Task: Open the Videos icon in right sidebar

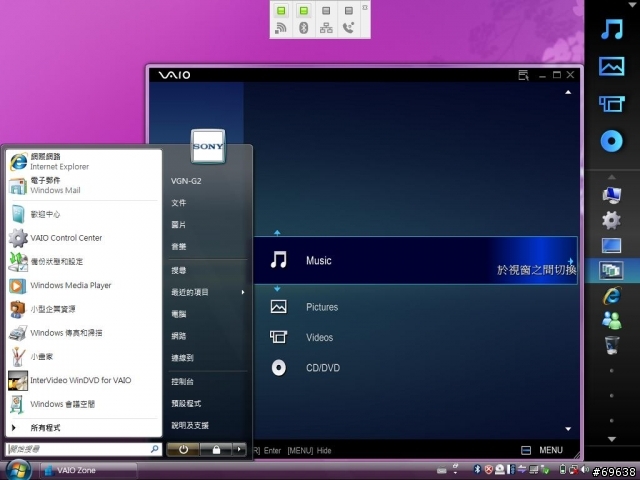Action: (x=611, y=104)
